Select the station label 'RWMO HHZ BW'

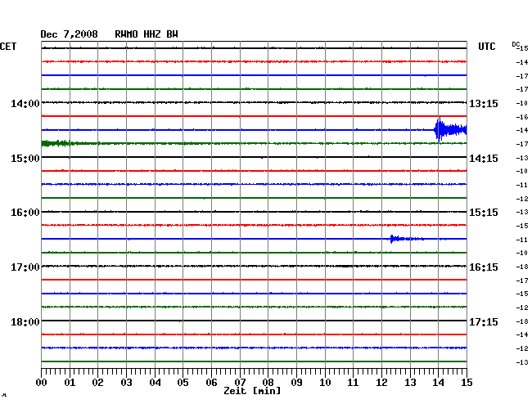(147, 34)
